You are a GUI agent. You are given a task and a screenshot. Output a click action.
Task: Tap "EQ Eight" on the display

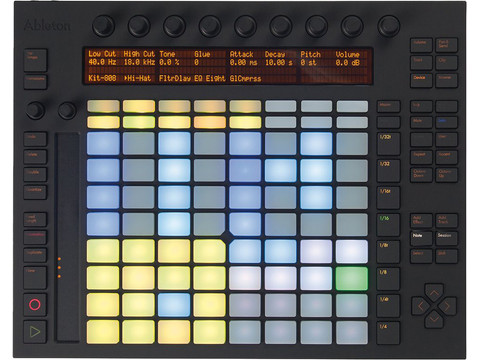coord(210,78)
